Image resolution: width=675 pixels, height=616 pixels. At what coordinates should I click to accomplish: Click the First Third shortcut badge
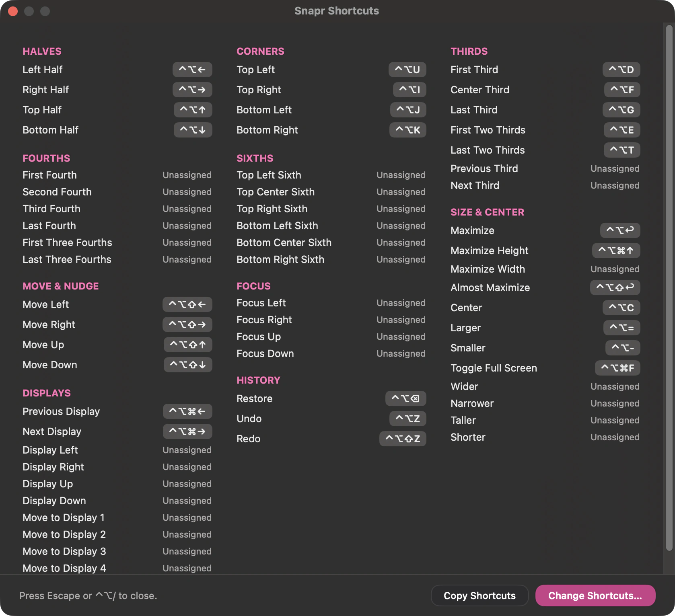pyautogui.click(x=621, y=70)
